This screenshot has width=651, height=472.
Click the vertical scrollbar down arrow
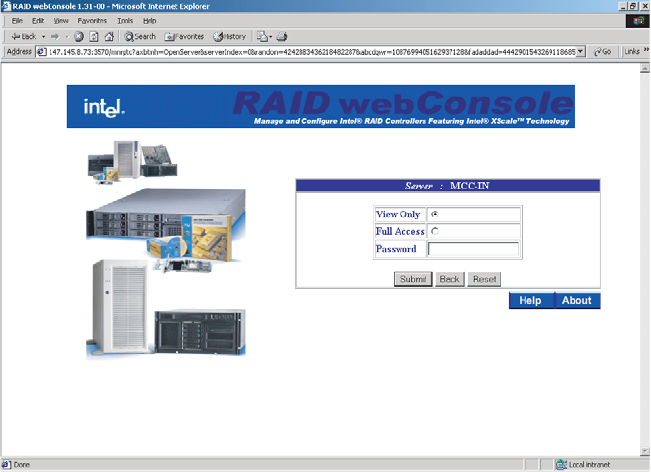click(645, 451)
